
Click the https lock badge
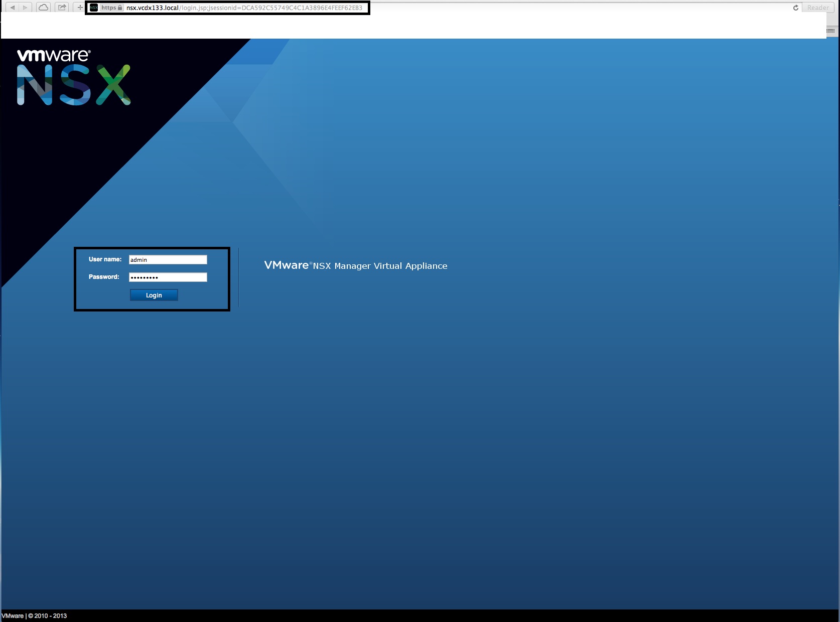pyautogui.click(x=111, y=8)
